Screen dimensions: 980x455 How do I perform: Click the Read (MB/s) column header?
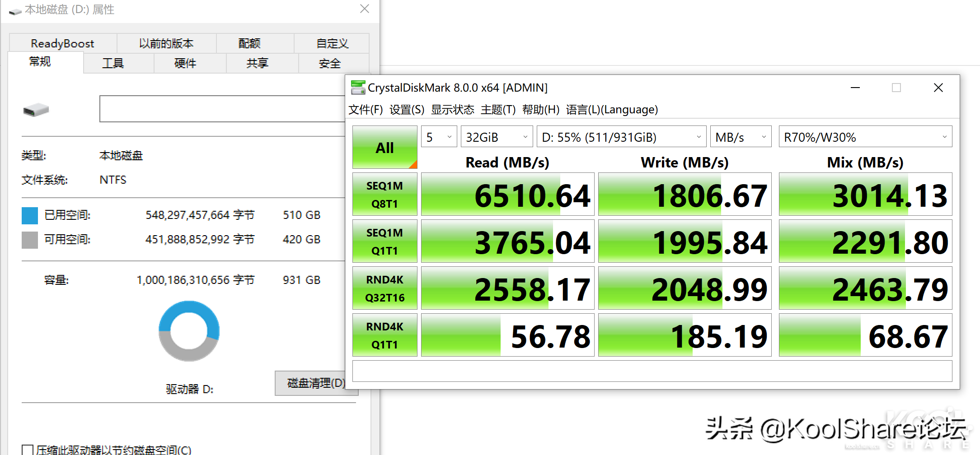click(507, 162)
